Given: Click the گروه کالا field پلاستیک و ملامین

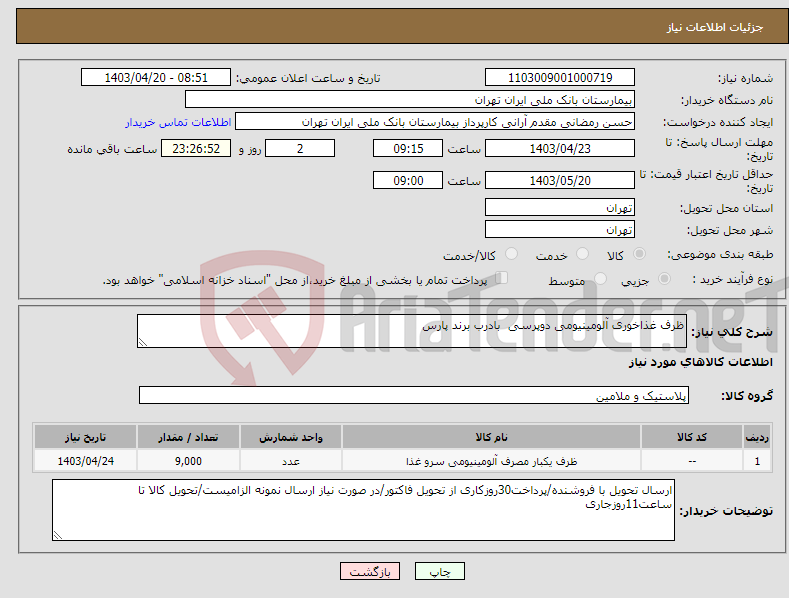Looking at the screenshot, I should point(414,396).
